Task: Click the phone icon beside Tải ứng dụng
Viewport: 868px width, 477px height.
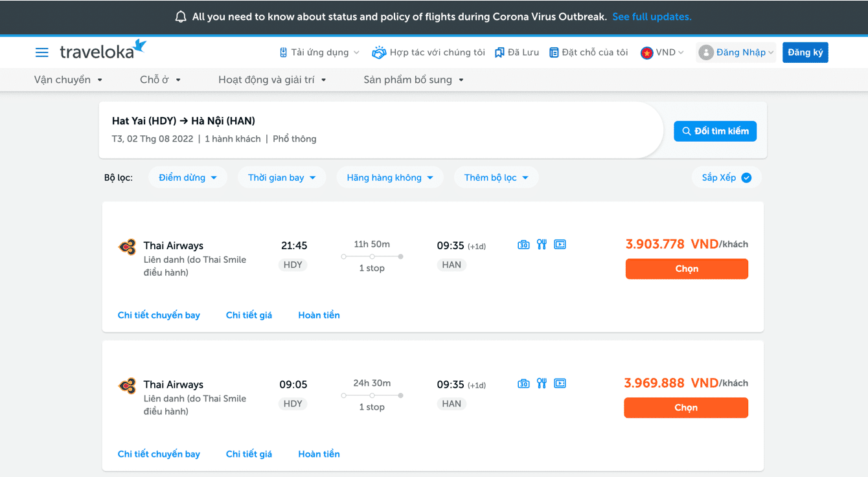Action: coord(283,52)
